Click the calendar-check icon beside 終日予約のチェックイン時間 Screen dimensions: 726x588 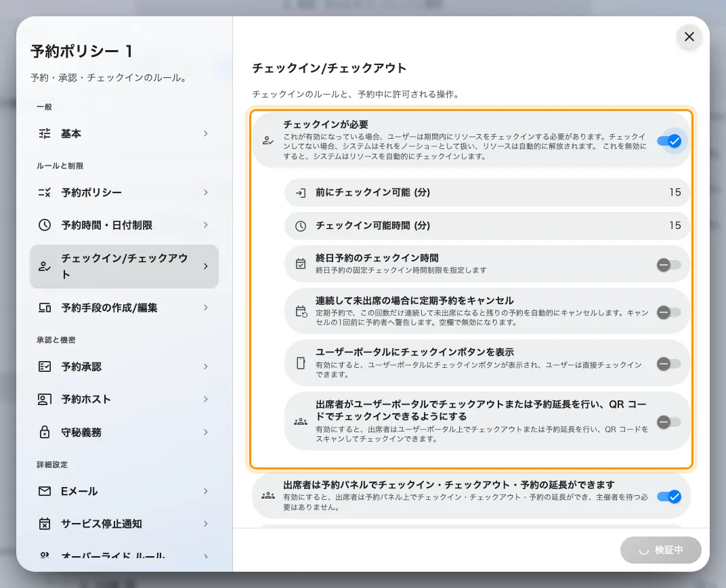pyautogui.click(x=301, y=264)
